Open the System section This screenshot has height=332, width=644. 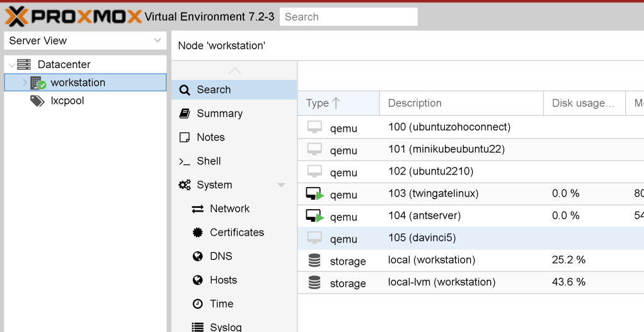click(x=234, y=185)
